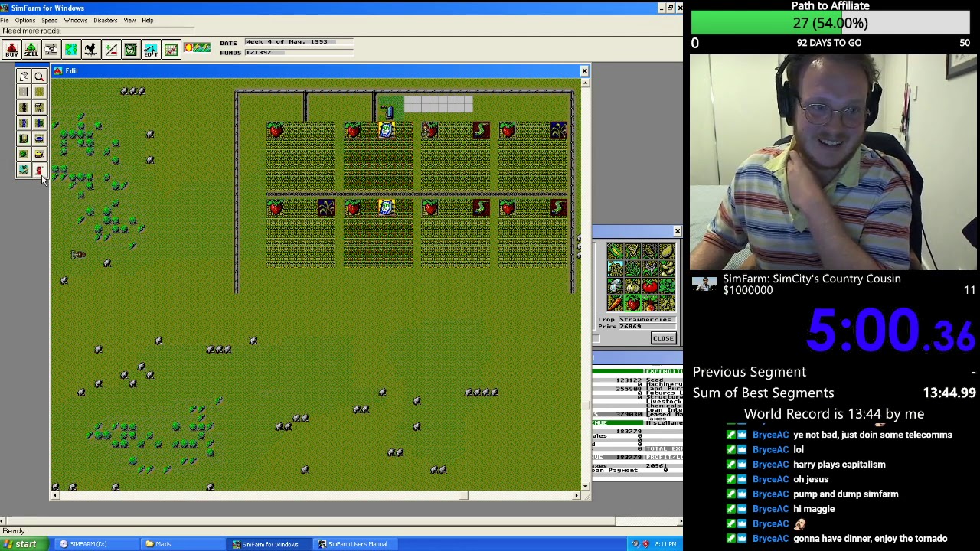
Task: Open the livestock cow toolbar icon
Action: click(131, 50)
